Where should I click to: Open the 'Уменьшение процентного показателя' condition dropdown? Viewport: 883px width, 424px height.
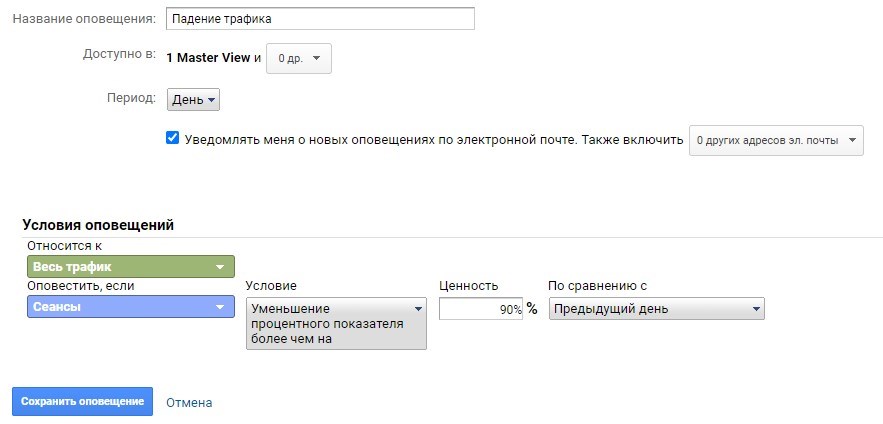click(x=336, y=324)
